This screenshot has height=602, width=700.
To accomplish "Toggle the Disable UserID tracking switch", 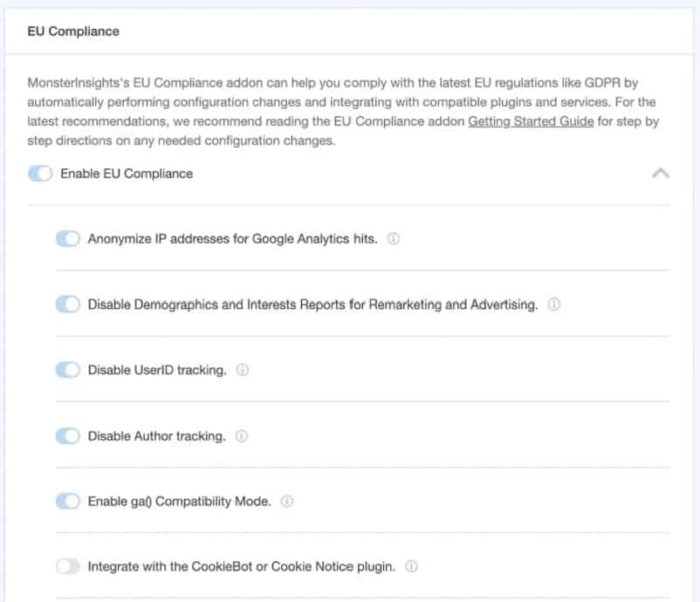I will pyautogui.click(x=67, y=370).
